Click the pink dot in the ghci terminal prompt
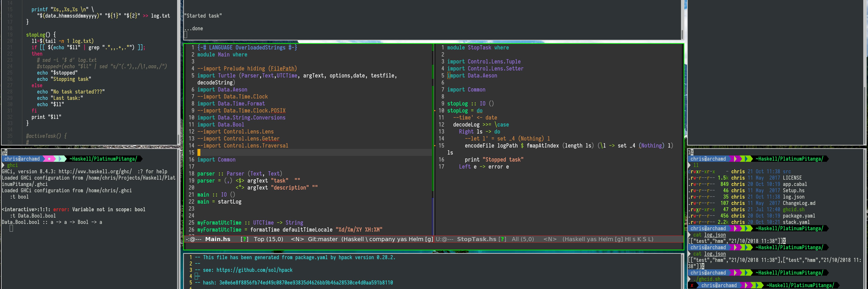Screen dimensions: 868x289 pyautogui.click(x=50, y=159)
